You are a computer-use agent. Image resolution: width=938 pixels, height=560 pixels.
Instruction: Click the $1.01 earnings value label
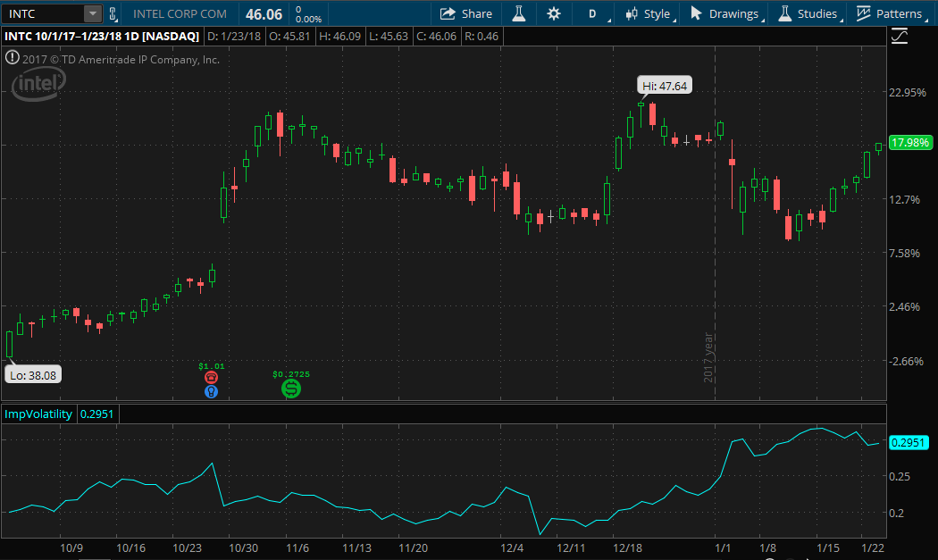211,366
